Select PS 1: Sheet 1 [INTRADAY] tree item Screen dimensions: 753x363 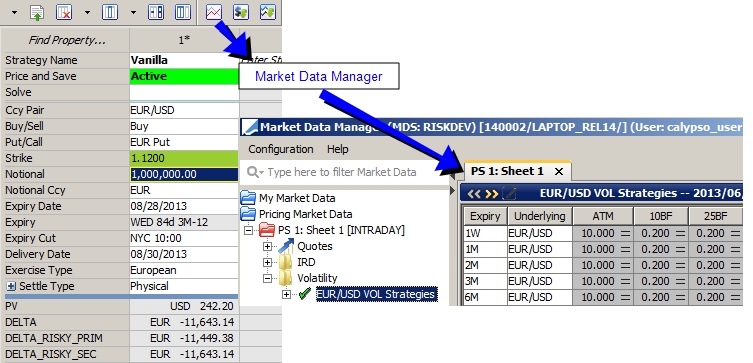(341, 230)
